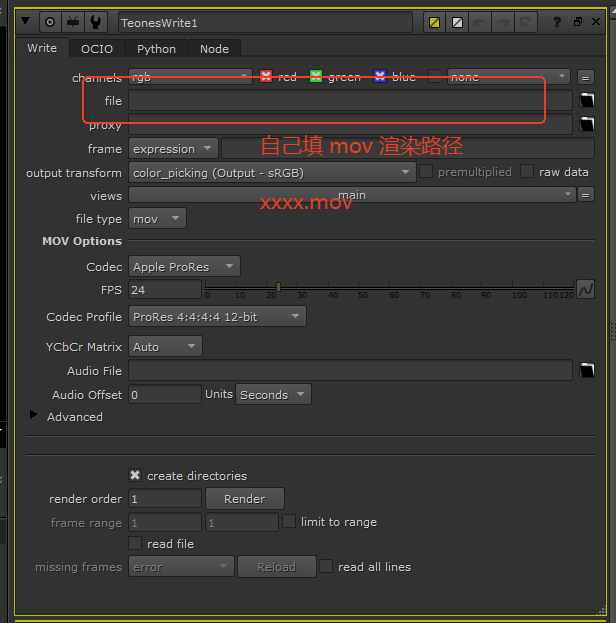616x623 pixels.
Task: Enable the premultiplied checkbox
Action: [x=427, y=172]
